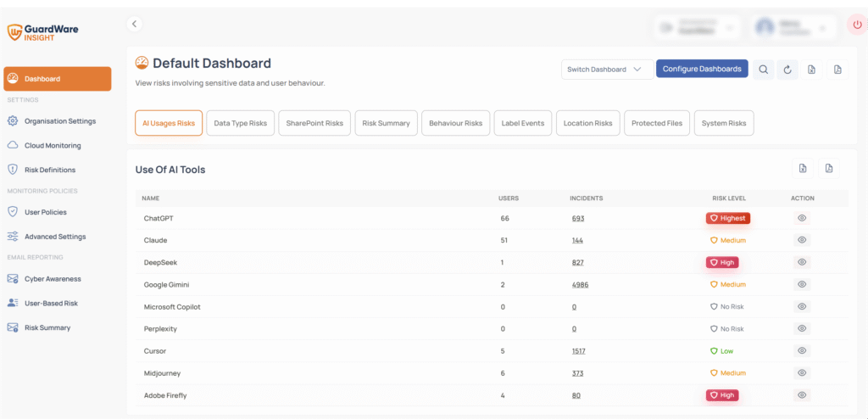Click the Highest risk badge for ChatGPT
The width and height of the screenshot is (868, 419).
pyautogui.click(x=728, y=218)
